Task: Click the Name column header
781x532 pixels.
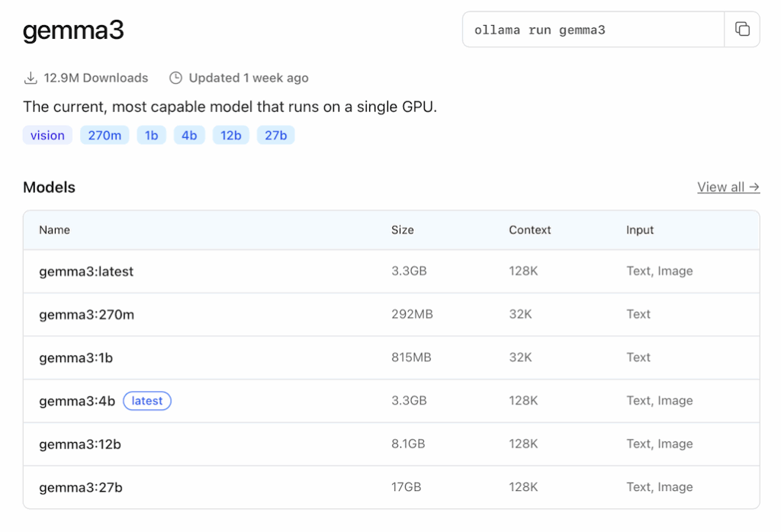Action: 54,230
